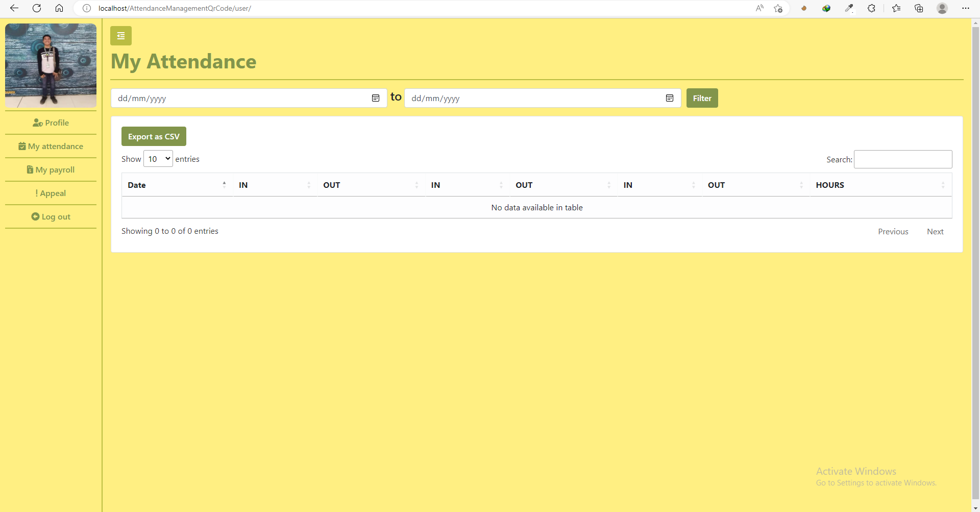Image resolution: width=980 pixels, height=512 pixels.
Task: Sort by the first OUT column
Action: point(371,185)
